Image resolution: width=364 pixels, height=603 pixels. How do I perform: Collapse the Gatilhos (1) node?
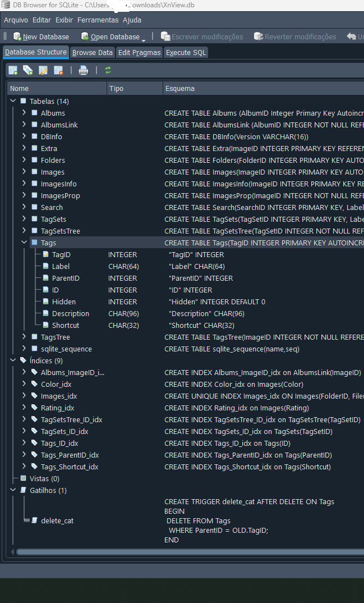pos(13,490)
